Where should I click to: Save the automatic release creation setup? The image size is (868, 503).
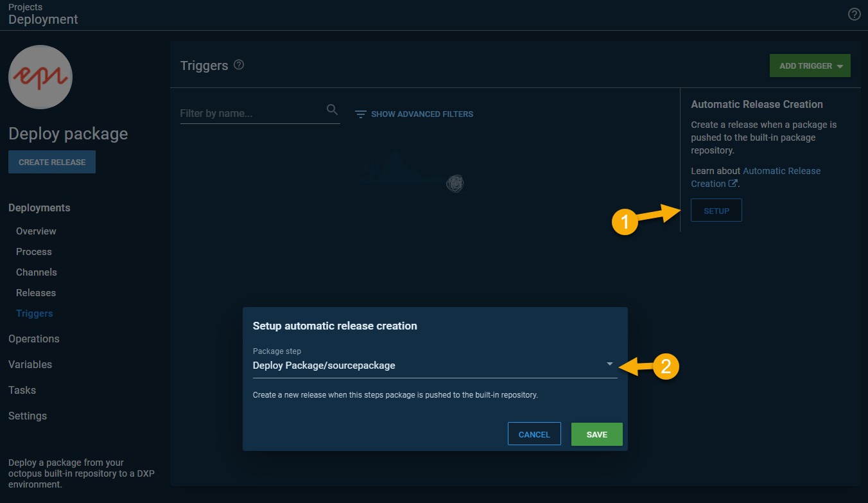click(x=596, y=434)
